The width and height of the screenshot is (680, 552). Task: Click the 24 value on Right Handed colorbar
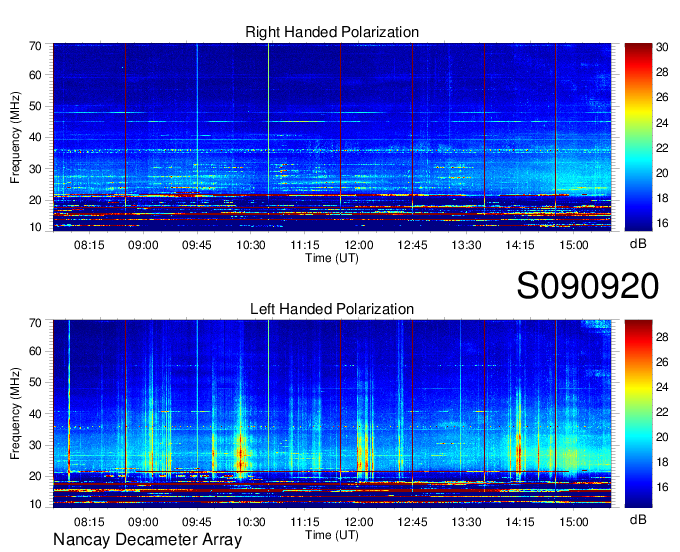tap(662, 123)
